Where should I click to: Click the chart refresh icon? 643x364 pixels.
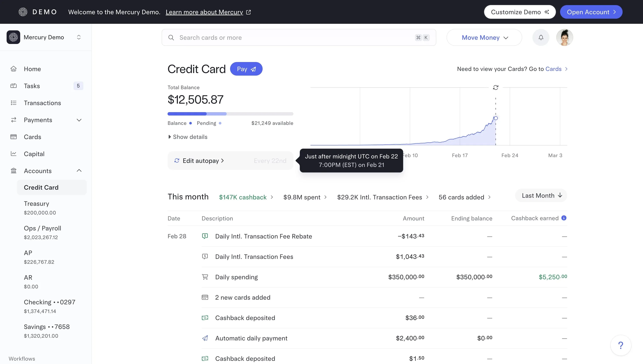pyautogui.click(x=496, y=87)
